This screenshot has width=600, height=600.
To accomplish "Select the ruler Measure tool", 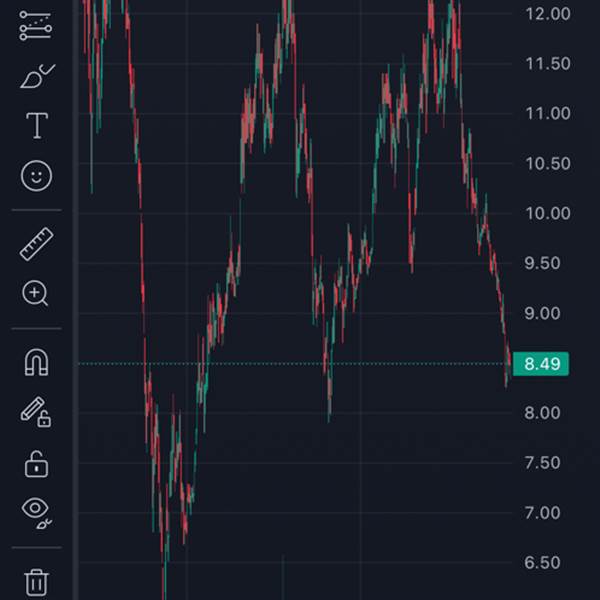I will 36,244.
